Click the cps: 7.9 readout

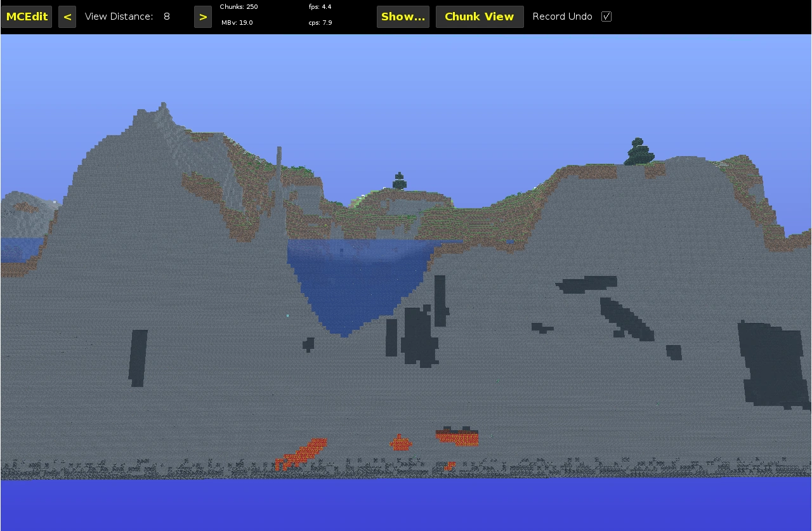[320, 23]
